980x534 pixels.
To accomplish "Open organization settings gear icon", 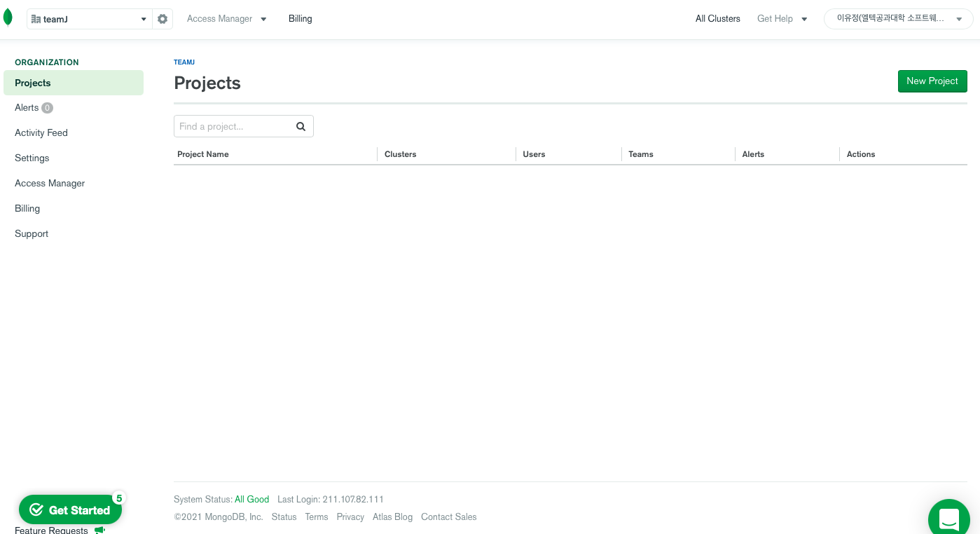I will point(163,19).
